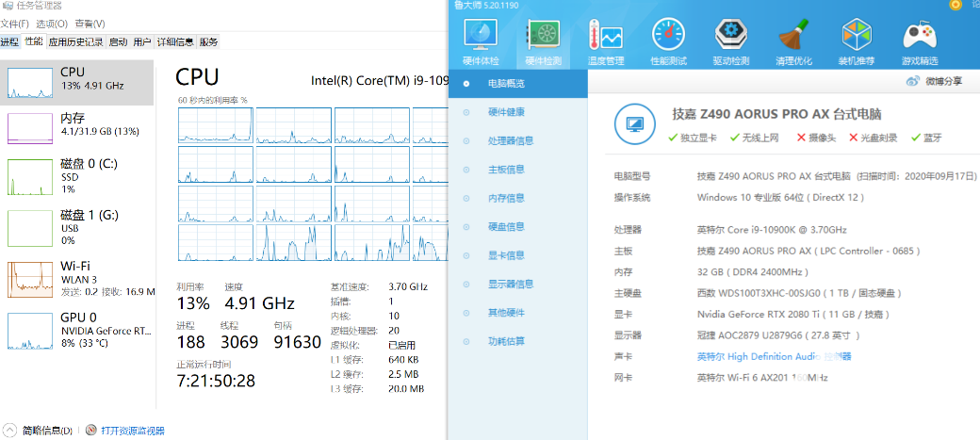Screen dimensions: 980x440
Task: Open 处理器信息 in the hardware sidebar
Action: (x=511, y=141)
